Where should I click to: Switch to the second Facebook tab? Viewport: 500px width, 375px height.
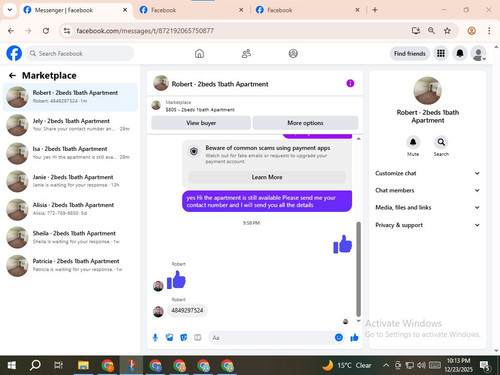192,10
